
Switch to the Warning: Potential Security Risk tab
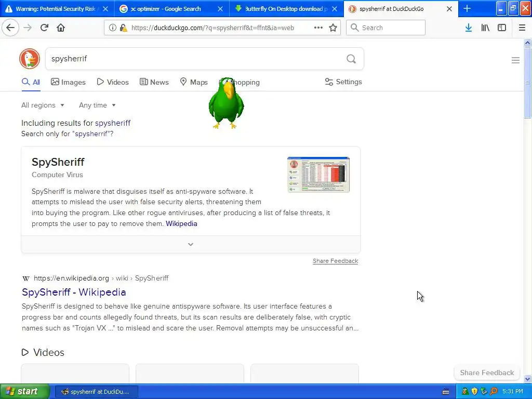click(56, 9)
